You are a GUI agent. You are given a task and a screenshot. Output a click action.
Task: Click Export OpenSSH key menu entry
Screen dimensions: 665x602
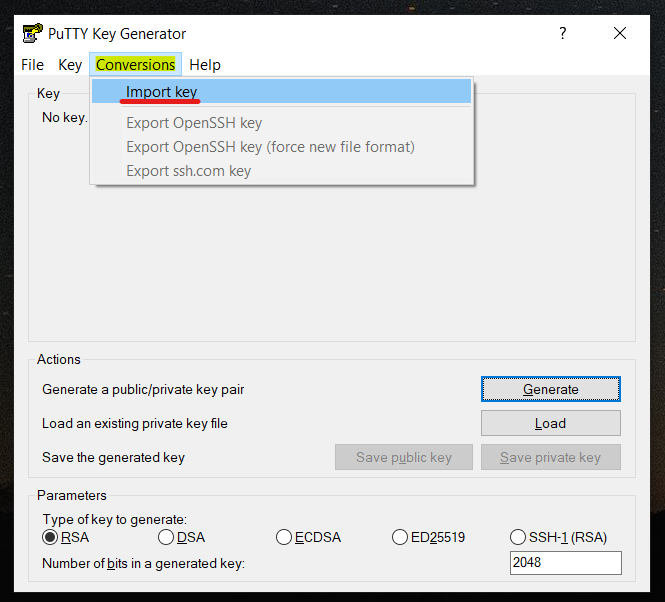(194, 123)
